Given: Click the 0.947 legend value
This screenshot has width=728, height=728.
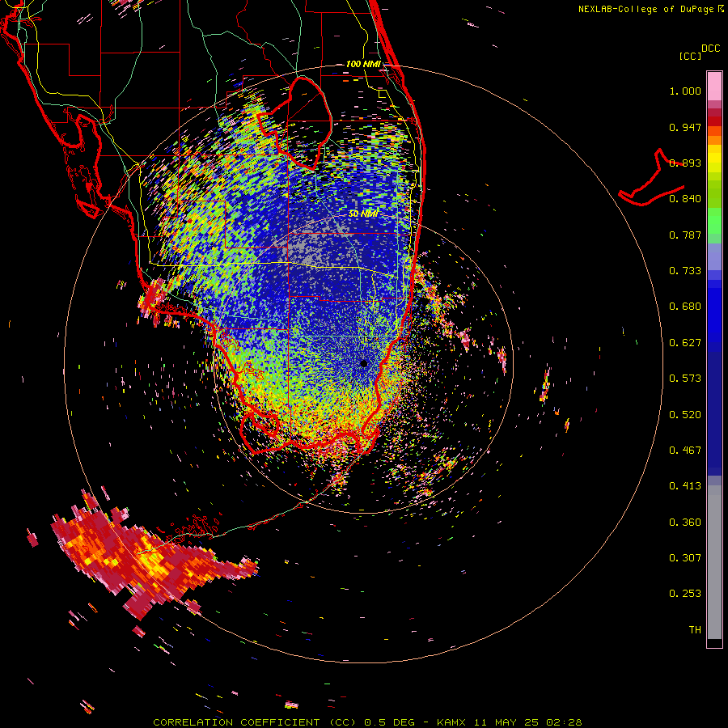Looking at the screenshot, I should 685,127.
